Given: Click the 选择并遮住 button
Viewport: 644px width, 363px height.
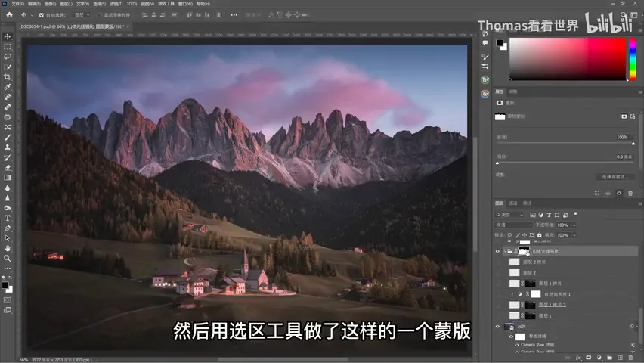Looking at the screenshot, I should point(615,177).
